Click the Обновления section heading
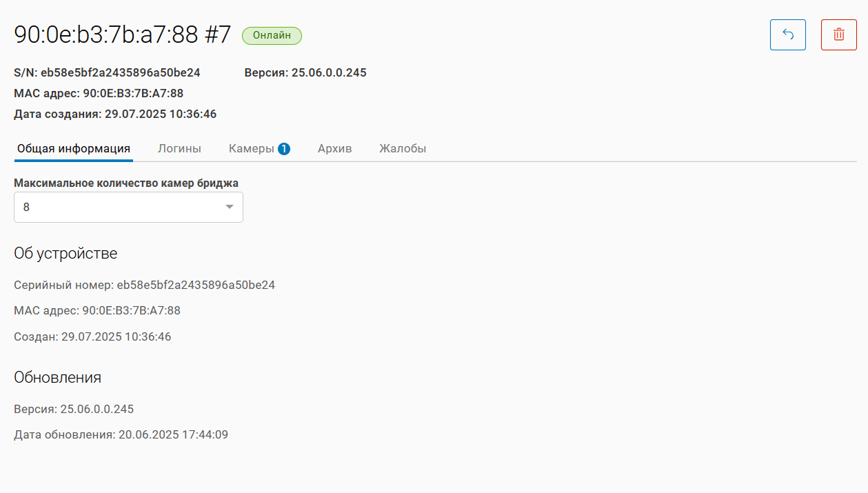868x493 pixels. tap(58, 377)
